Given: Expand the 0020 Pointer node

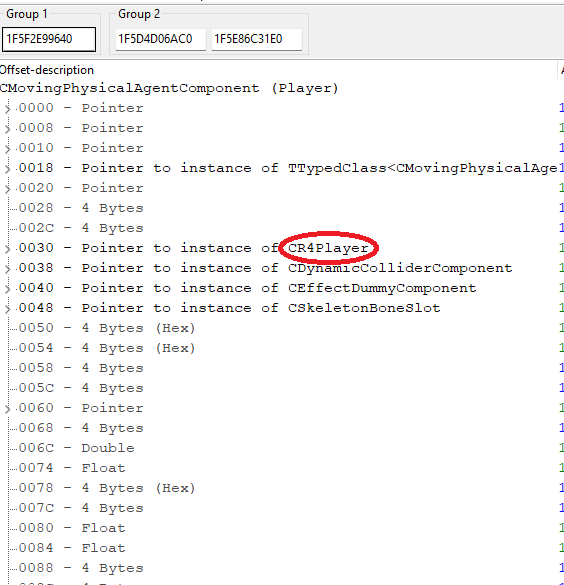Looking at the screenshot, I should [x=7, y=188].
